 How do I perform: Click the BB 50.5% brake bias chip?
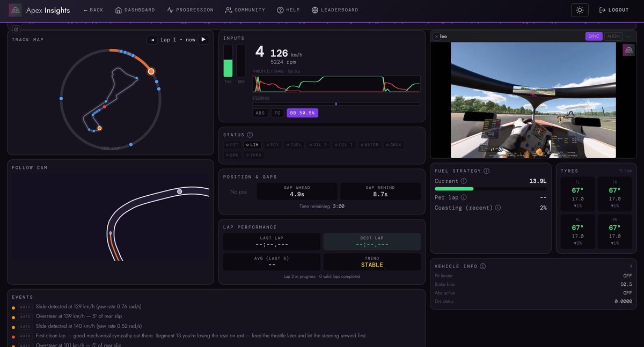(302, 113)
